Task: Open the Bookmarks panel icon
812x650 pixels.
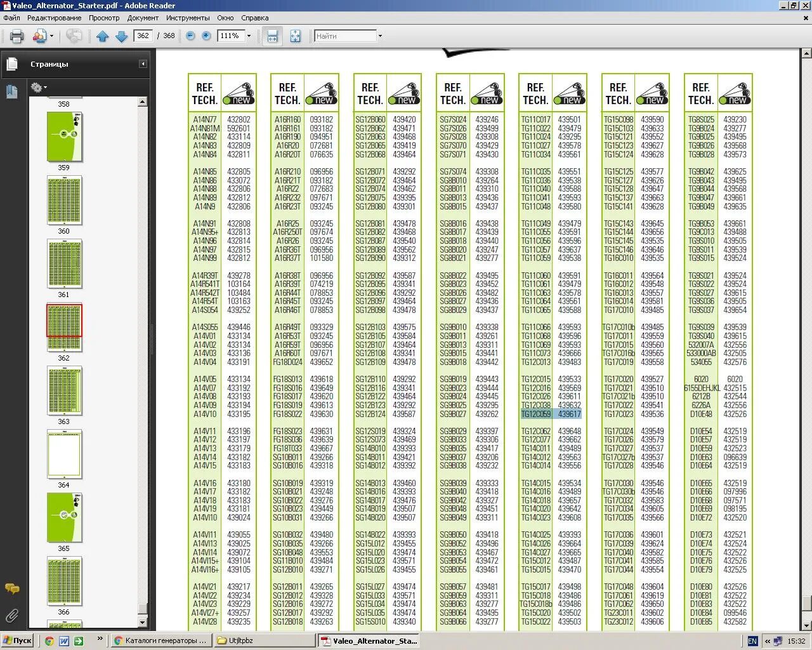Action: pos(11,91)
